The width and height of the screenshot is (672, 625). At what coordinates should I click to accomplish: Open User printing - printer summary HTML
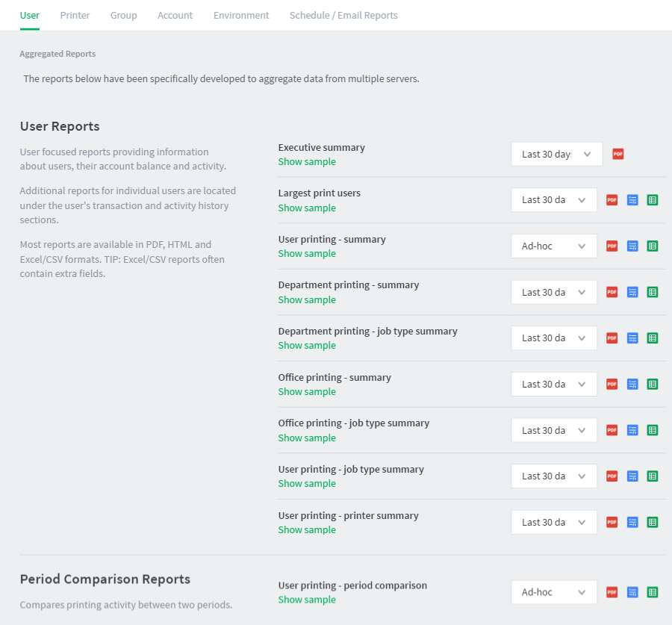(x=632, y=522)
